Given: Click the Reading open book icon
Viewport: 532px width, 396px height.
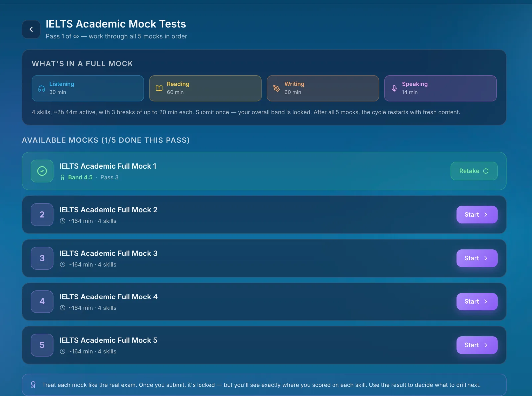Looking at the screenshot, I should pyautogui.click(x=159, y=88).
